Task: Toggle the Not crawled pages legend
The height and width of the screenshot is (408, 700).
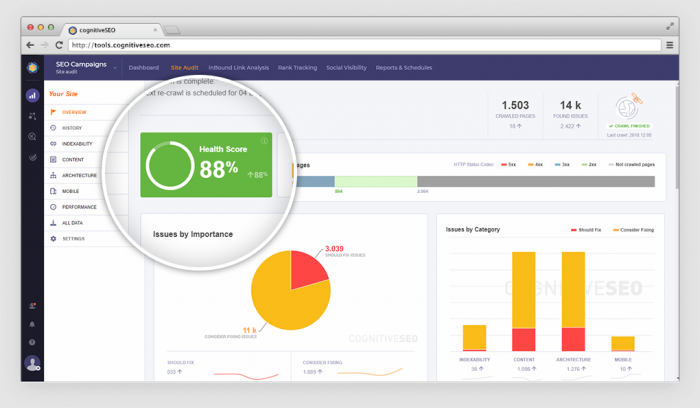Action: [632, 165]
